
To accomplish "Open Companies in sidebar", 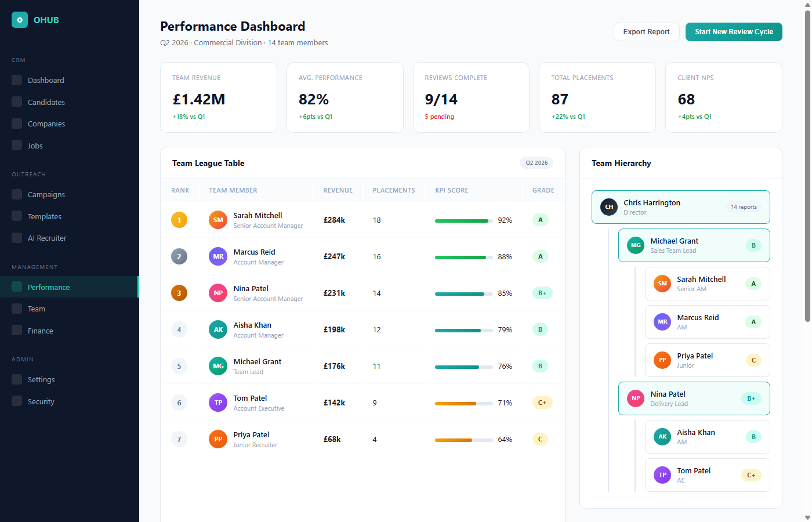I will point(70,124).
